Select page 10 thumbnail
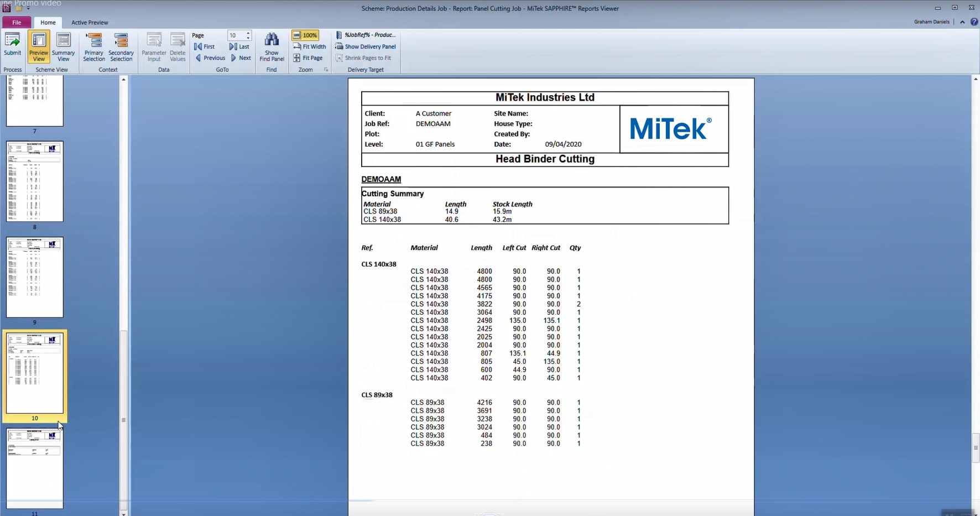Viewport: 980px width, 516px height. (x=34, y=373)
